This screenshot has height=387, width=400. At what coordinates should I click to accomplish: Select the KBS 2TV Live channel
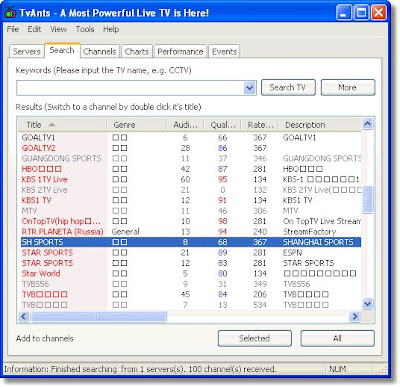(x=44, y=190)
